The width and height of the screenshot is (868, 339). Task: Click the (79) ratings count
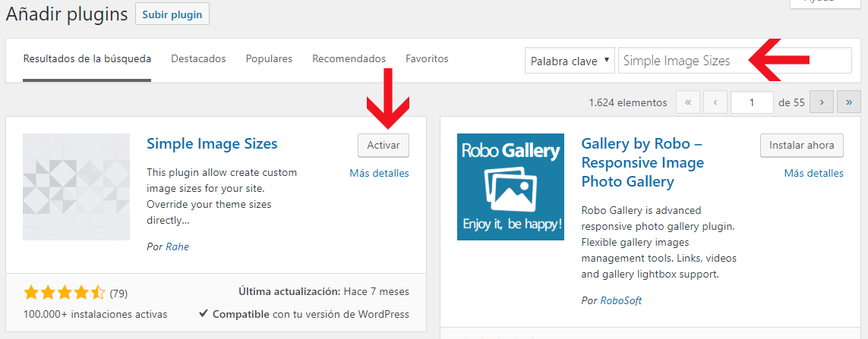[x=118, y=293]
